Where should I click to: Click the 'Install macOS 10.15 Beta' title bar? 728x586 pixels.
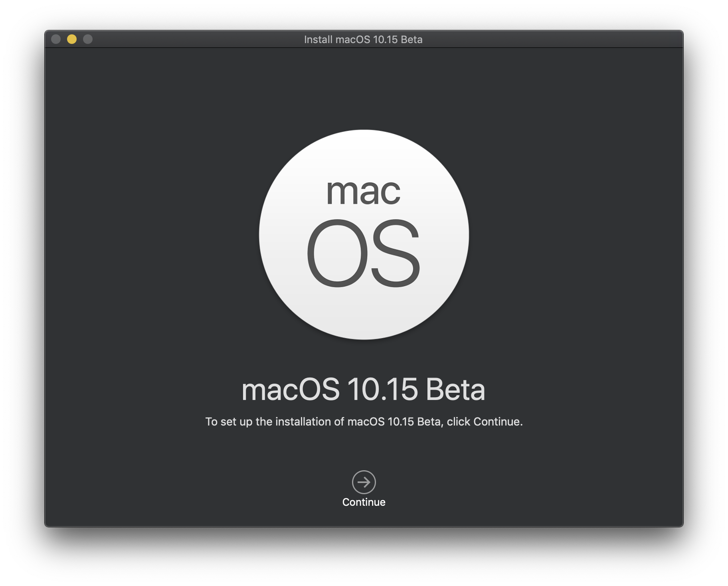pyautogui.click(x=364, y=40)
